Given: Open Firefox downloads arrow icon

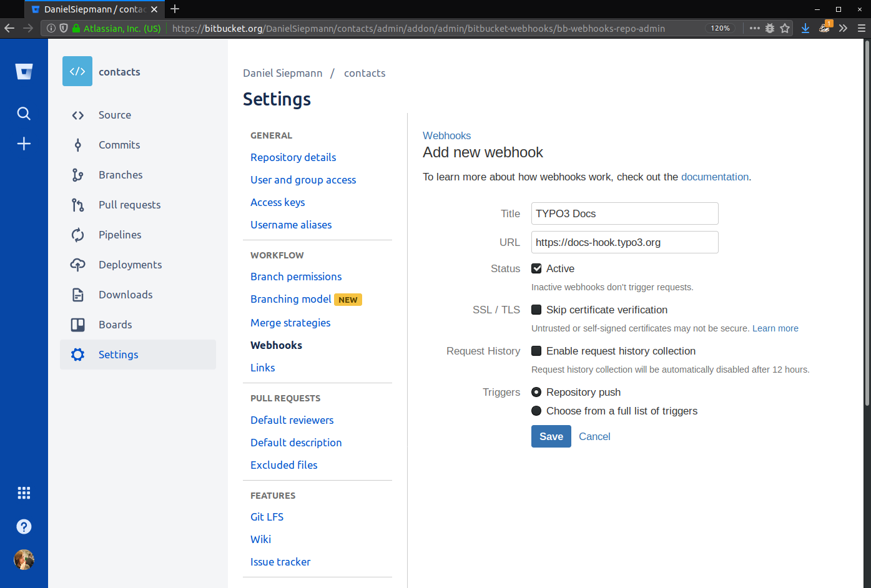Looking at the screenshot, I should click(x=805, y=28).
